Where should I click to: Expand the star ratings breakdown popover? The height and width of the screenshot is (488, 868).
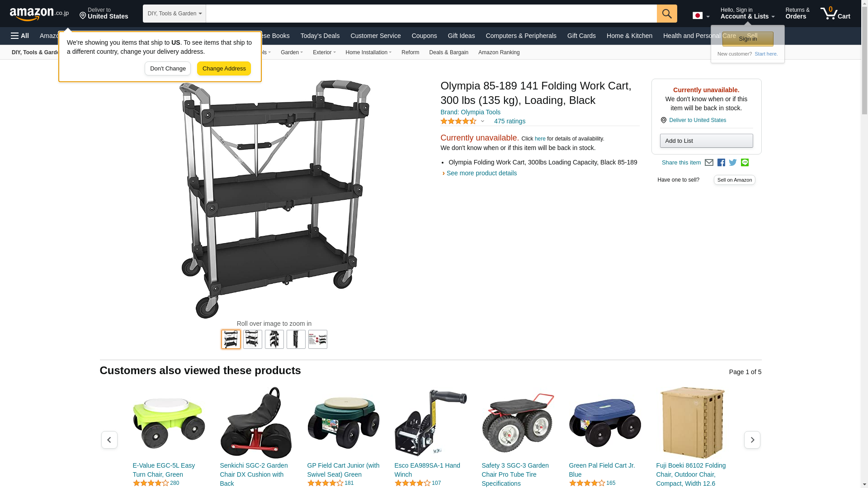(x=462, y=121)
